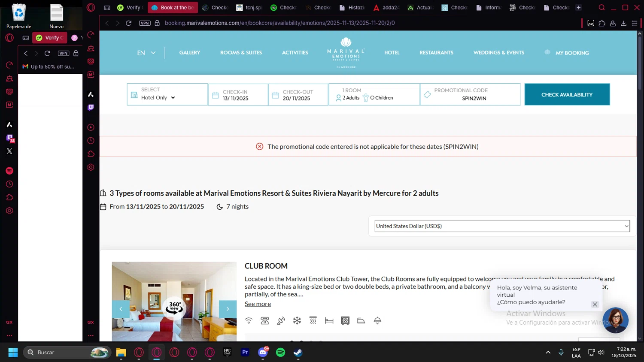Click the room service bell amenity icon
Viewport: 644px width, 362px height.
point(377,320)
